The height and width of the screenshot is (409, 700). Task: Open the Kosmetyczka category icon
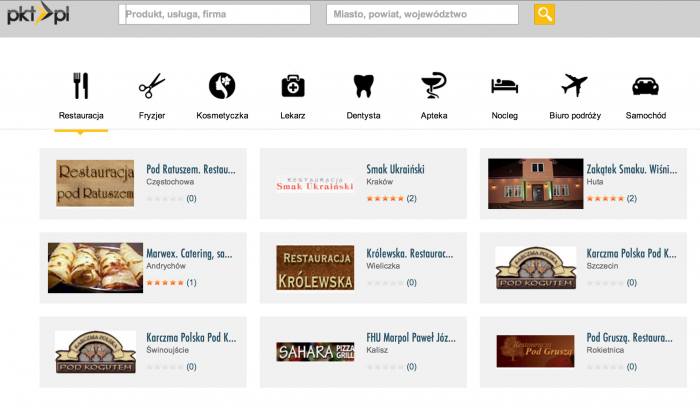coord(222,85)
